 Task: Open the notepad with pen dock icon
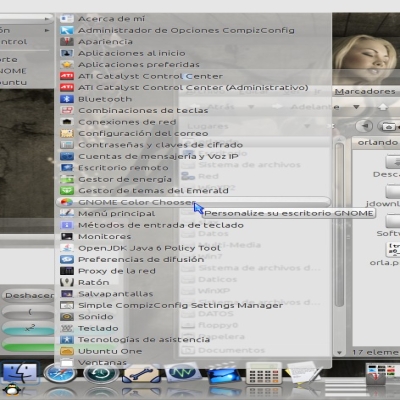coord(304,374)
